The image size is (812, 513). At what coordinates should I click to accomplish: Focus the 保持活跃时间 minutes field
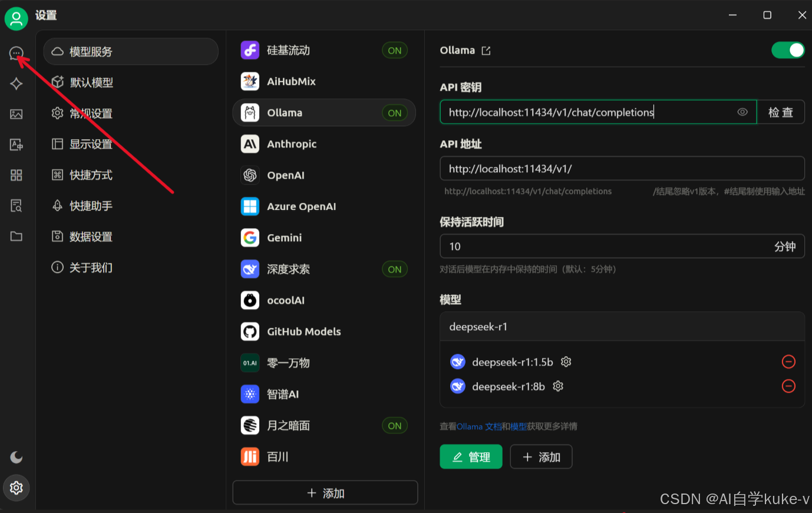[622, 246]
